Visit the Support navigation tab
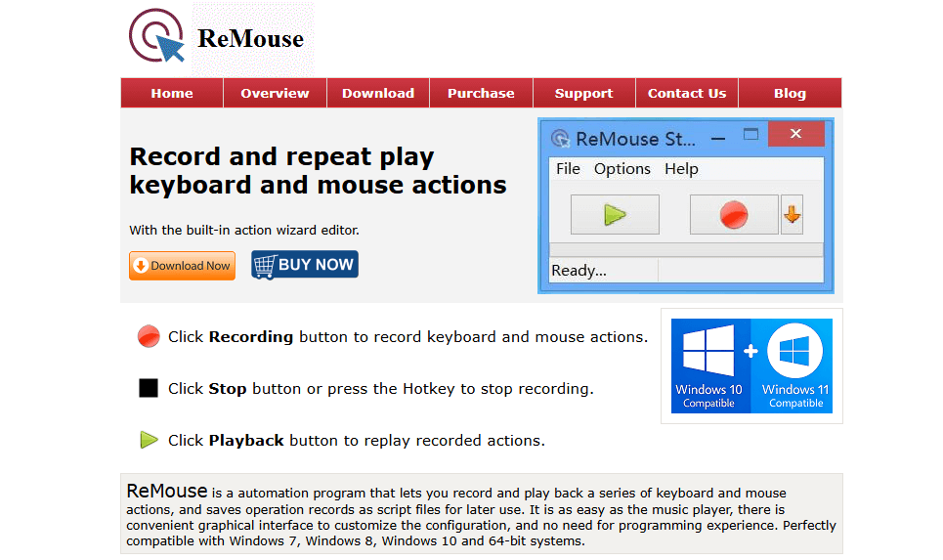Image resolution: width=943 pixels, height=560 pixels. pyautogui.click(x=583, y=93)
